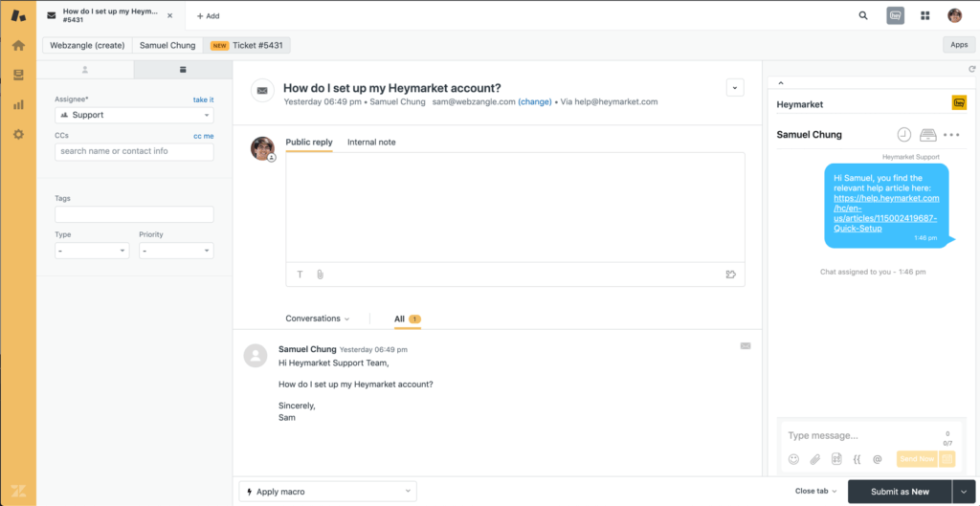Select the All events tab

point(408,319)
